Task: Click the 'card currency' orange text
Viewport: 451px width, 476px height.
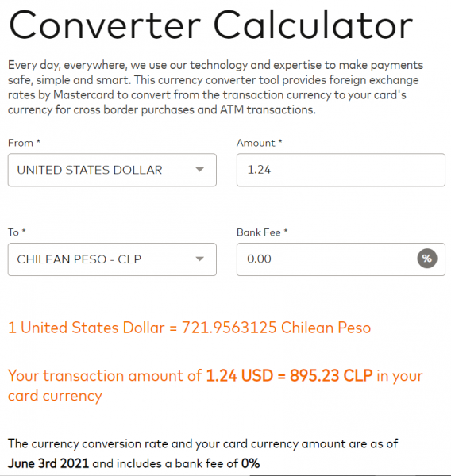Action: click(55, 396)
